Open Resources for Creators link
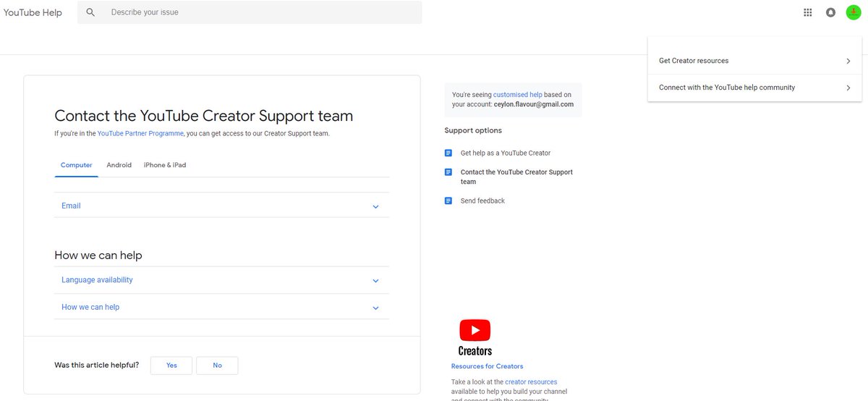The width and height of the screenshot is (868, 401). click(487, 366)
